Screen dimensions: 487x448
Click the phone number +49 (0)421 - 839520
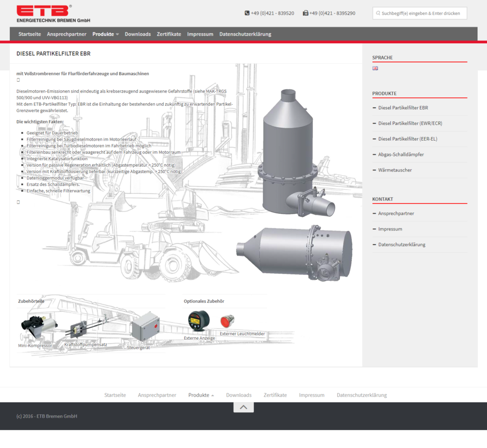click(273, 13)
